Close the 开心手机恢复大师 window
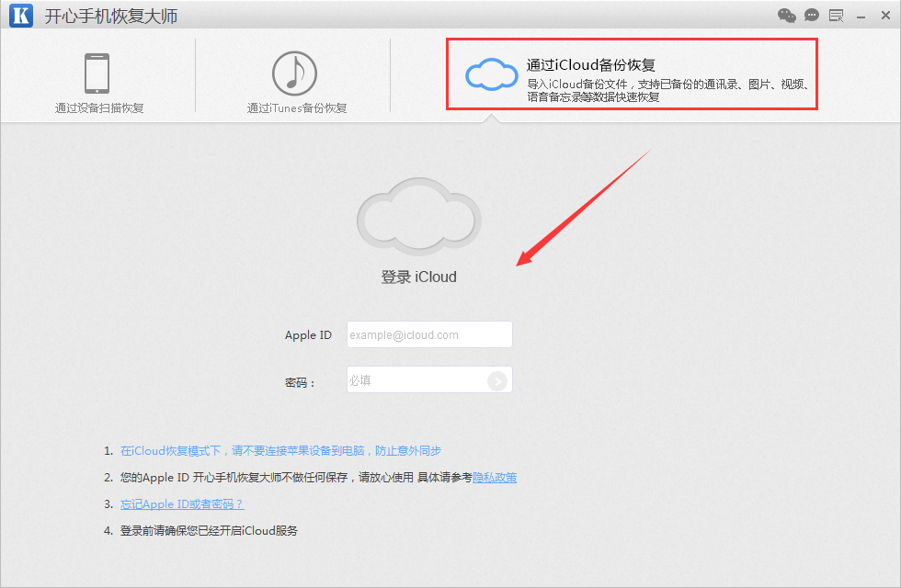 884,16
